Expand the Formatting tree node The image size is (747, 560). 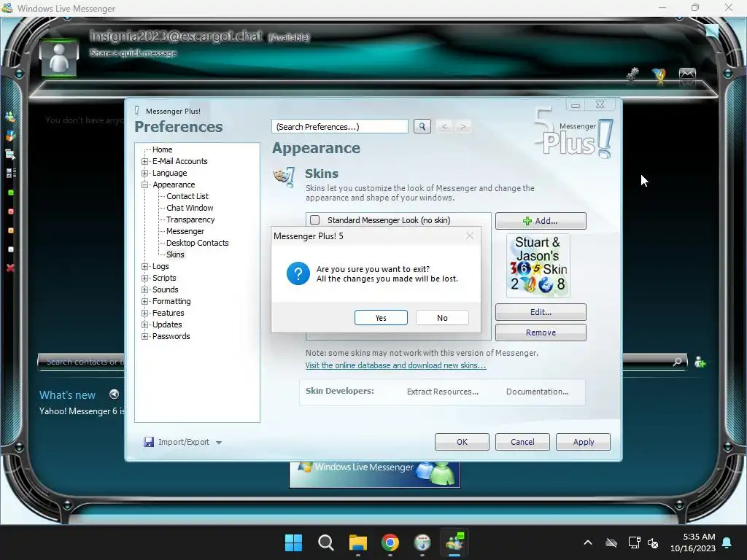145,301
